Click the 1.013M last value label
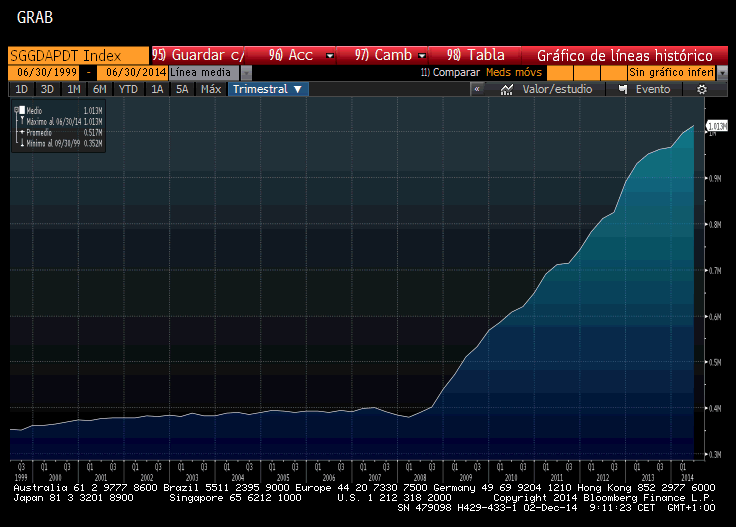The height and width of the screenshot is (527, 736). tap(717, 126)
